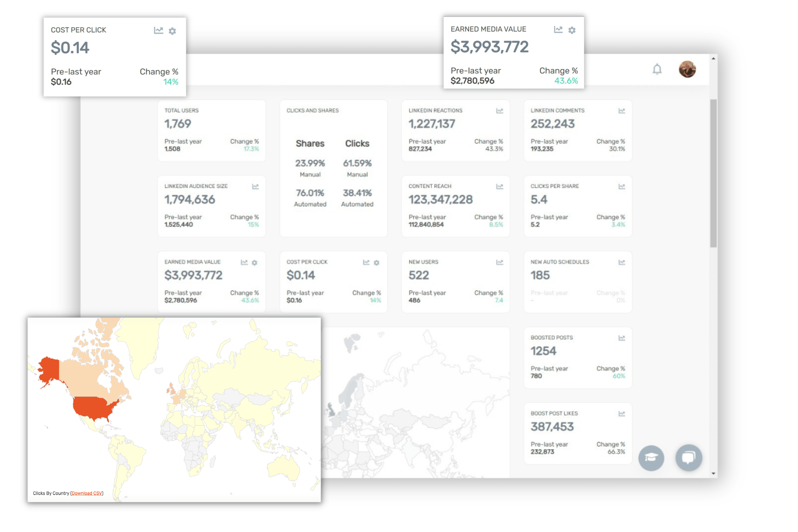The image size is (798, 532).
Task: Open New Auto Schedules chart icon
Action: pos(622,262)
